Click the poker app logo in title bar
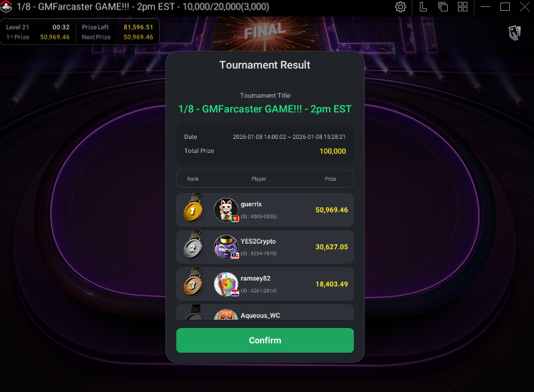 (x=6, y=6)
